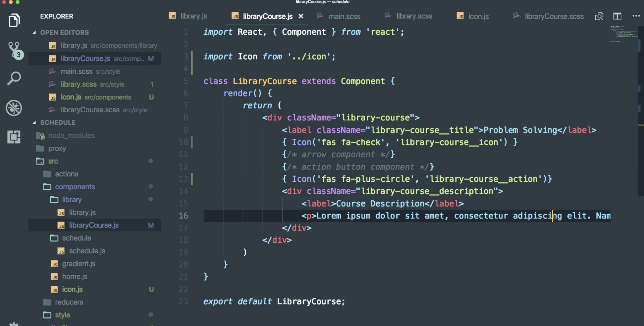Collapse the SCHEDULE project section
This screenshot has width=644, height=326.
[x=54, y=122]
